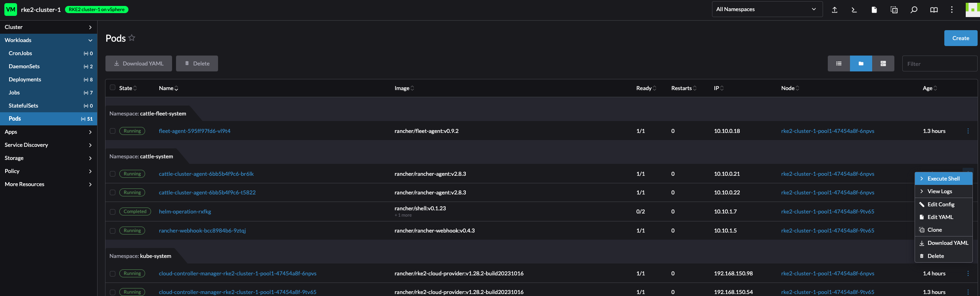Switch to flat list view icon
The height and width of the screenshot is (296, 980).
pos(839,63)
